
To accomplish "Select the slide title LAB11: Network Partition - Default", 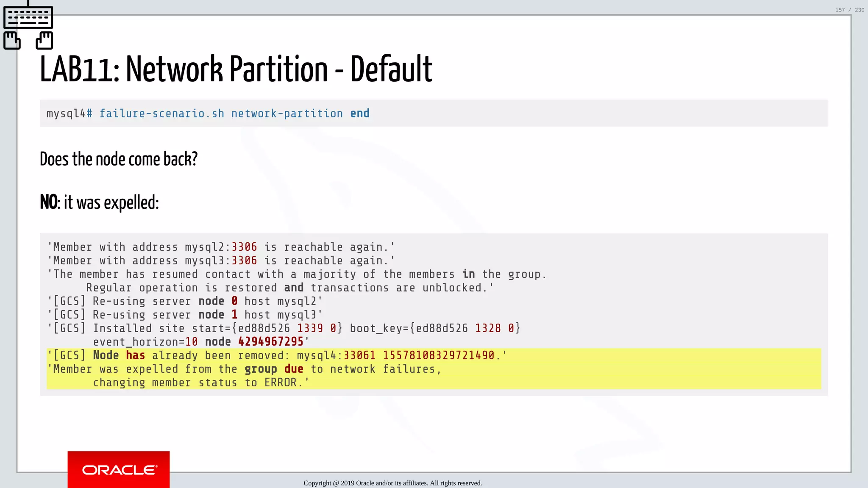I will click(x=236, y=69).
